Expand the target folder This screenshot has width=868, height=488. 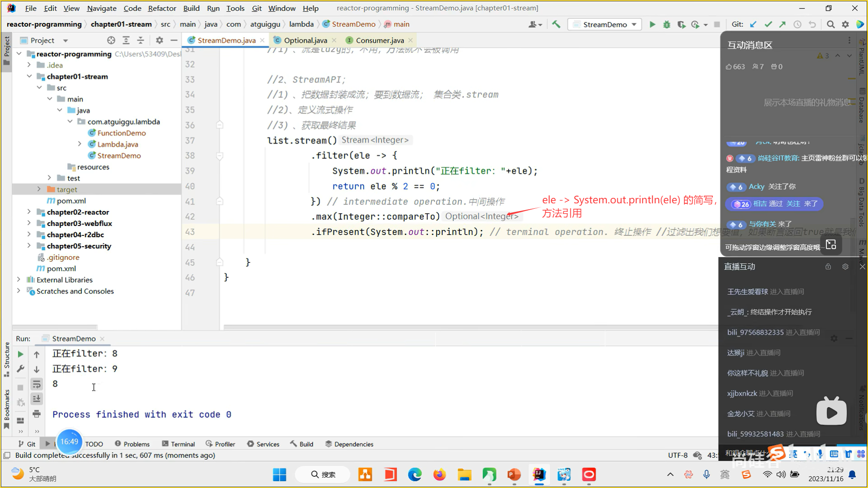tap(39, 189)
